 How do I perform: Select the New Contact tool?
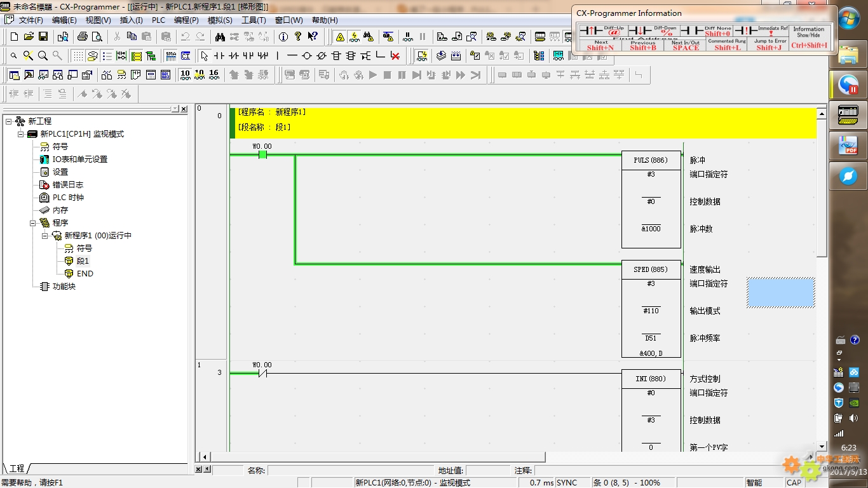(x=219, y=56)
